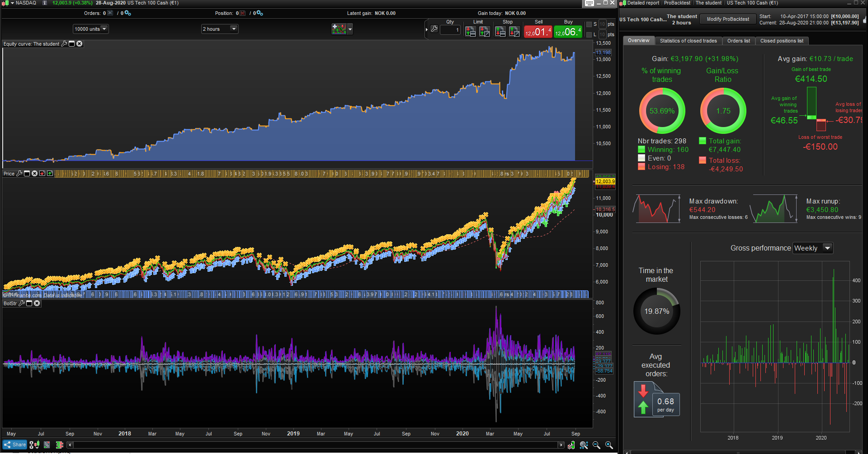Click the Position settings gear icon

click(x=259, y=13)
